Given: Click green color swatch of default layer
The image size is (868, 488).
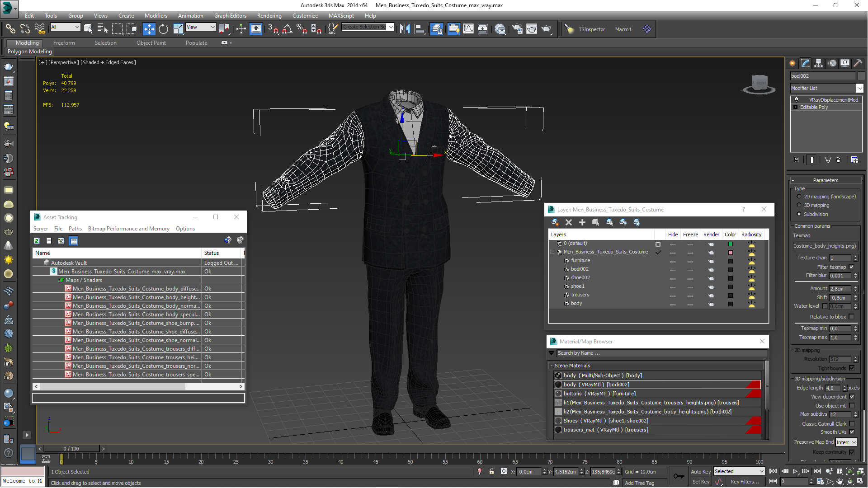Looking at the screenshot, I should [730, 244].
